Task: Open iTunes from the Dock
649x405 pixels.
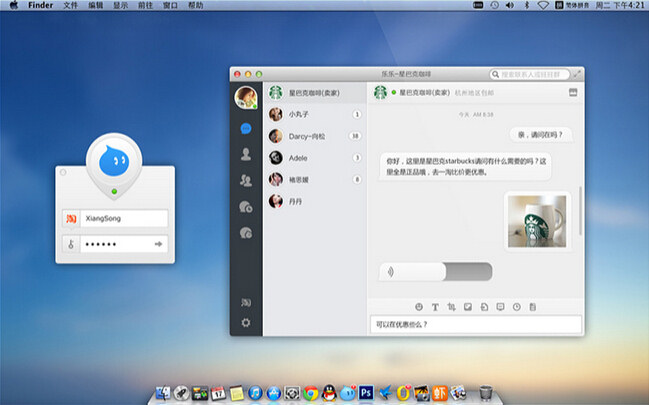Action: pos(255,393)
